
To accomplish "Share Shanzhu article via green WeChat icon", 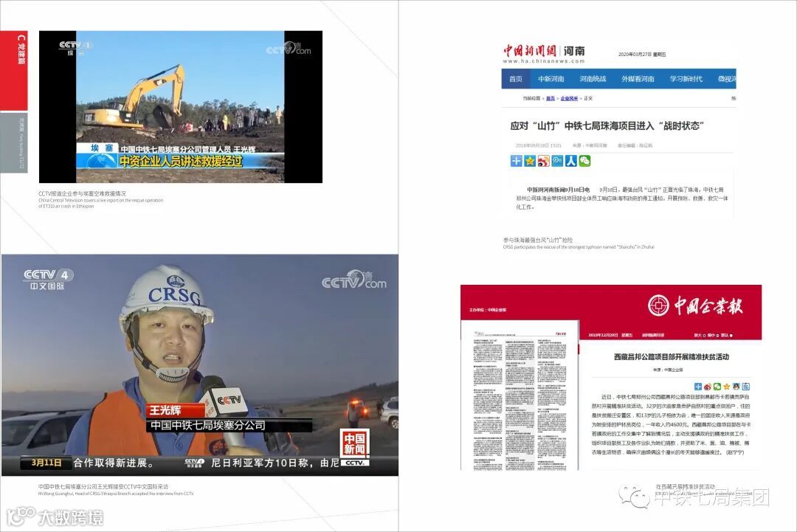I will 584,161.
